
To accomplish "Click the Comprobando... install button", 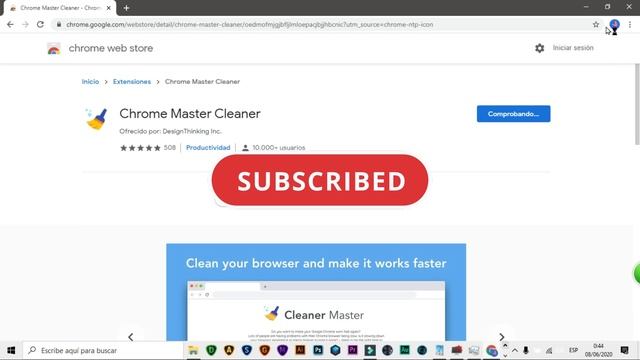I will pos(513,114).
